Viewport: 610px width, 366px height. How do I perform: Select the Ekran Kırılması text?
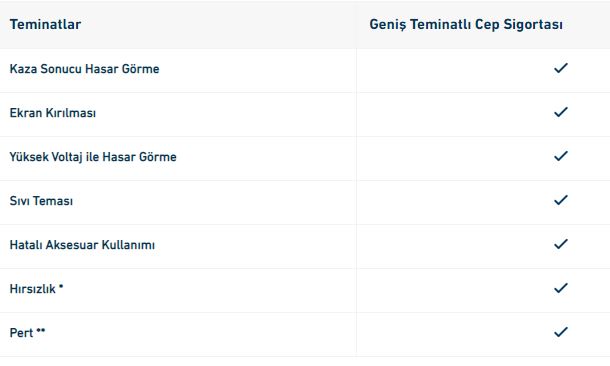point(53,113)
